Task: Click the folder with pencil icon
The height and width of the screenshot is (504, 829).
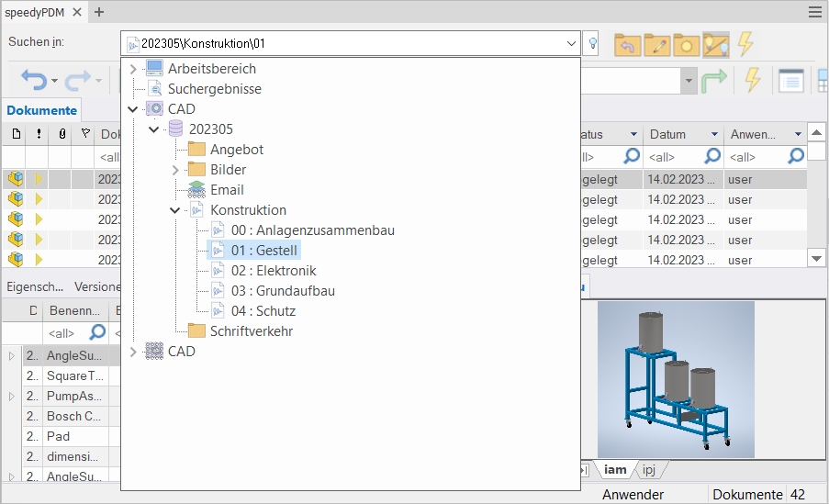Action: pos(656,44)
